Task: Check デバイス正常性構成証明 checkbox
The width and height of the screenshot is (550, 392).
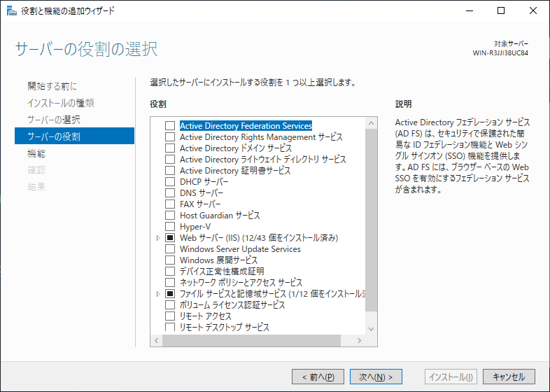Action: (170, 272)
